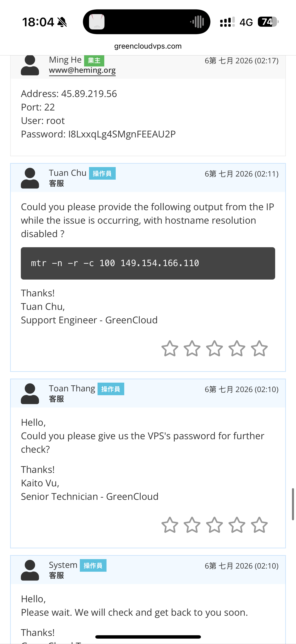Screen dimensions: 296x644
Task: Give Tuan Chu's reply three stars
Action: pos(214,348)
